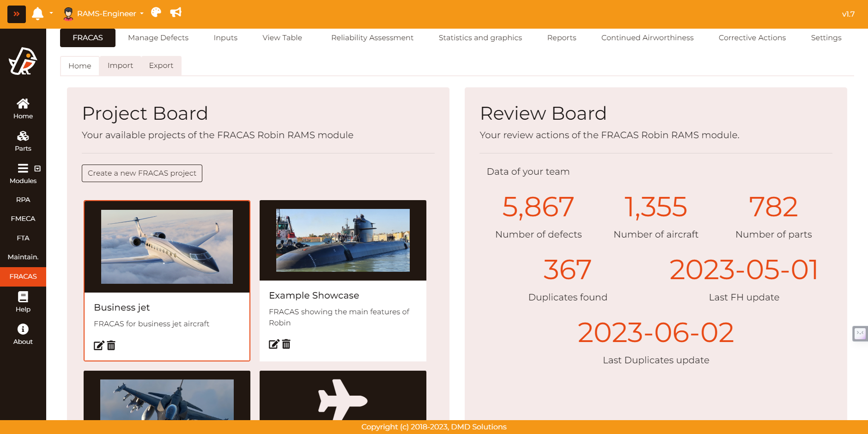Select the Example Showcase submarine thumbnail
The width and height of the screenshot is (868, 434).
(343, 240)
